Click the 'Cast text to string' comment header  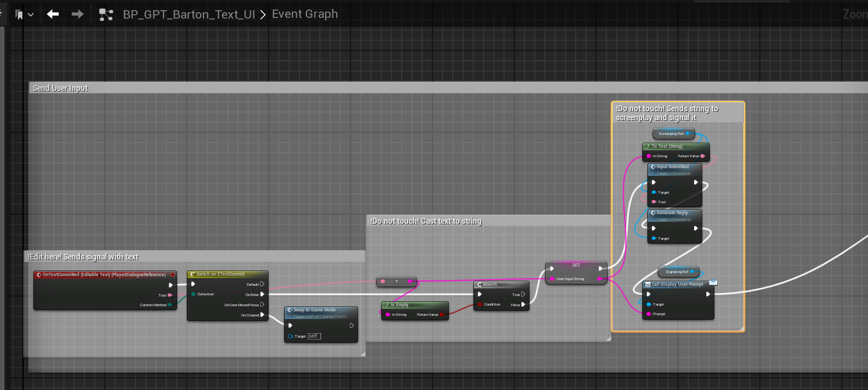(425, 221)
